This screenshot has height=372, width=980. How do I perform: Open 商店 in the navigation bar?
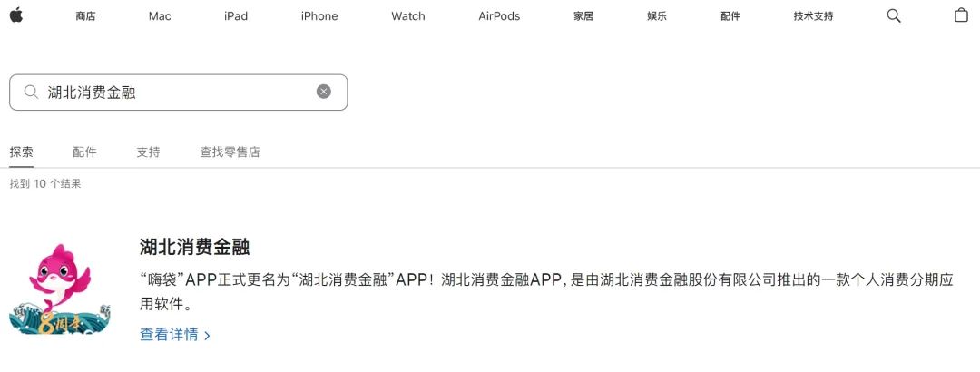pyautogui.click(x=85, y=16)
